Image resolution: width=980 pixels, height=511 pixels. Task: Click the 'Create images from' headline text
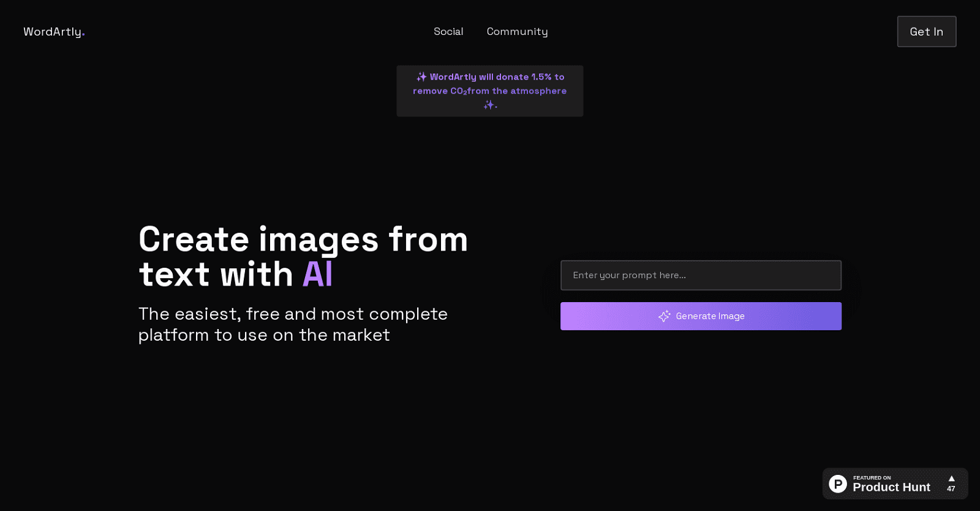coord(303,240)
